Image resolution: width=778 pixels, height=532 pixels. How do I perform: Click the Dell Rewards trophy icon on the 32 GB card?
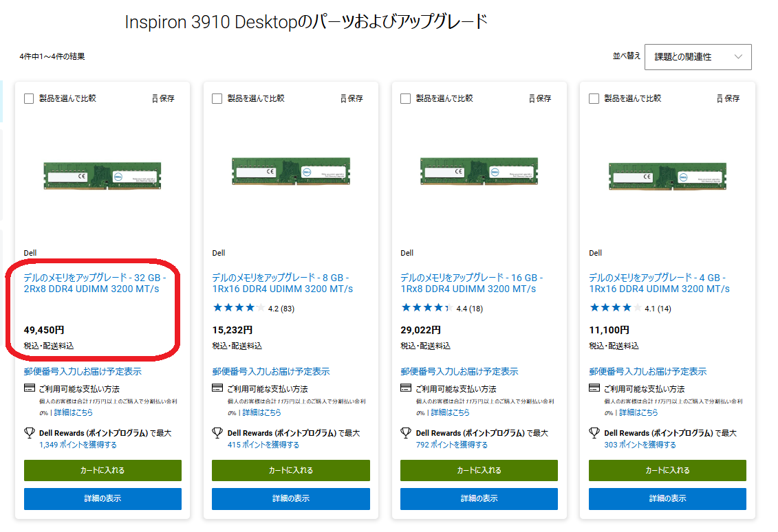click(x=30, y=433)
